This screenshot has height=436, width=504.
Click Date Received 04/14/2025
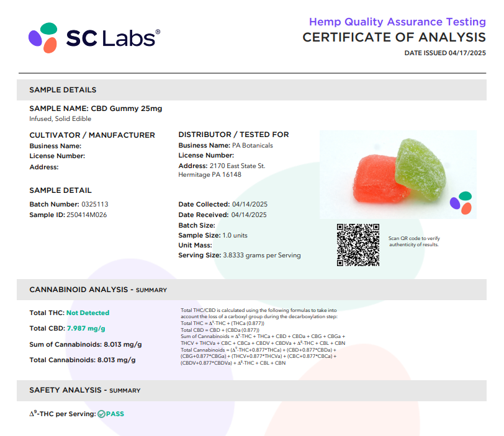[x=222, y=215]
